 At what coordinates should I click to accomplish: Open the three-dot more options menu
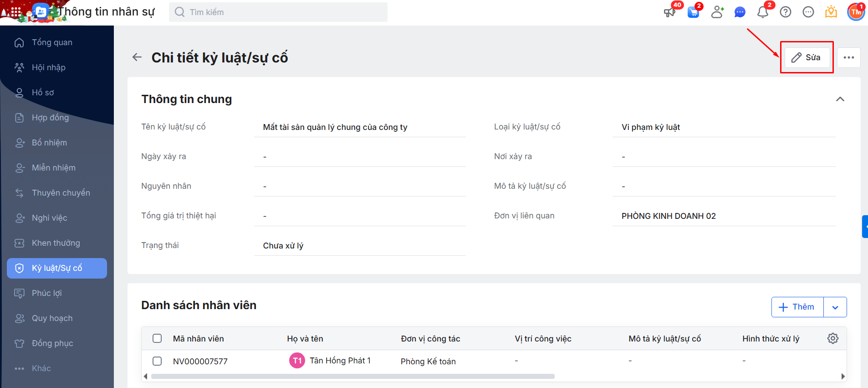tap(849, 58)
